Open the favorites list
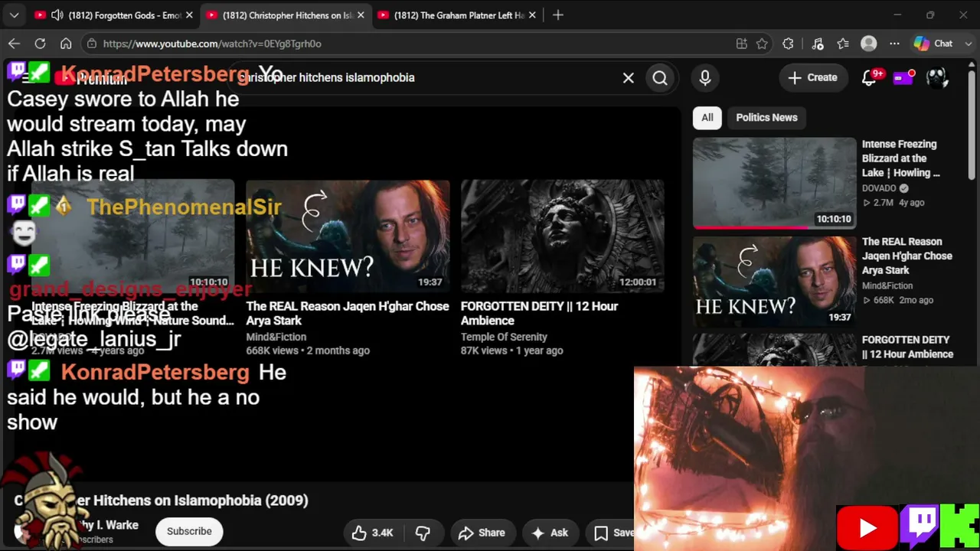Image resolution: width=980 pixels, height=551 pixels. [843, 44]
